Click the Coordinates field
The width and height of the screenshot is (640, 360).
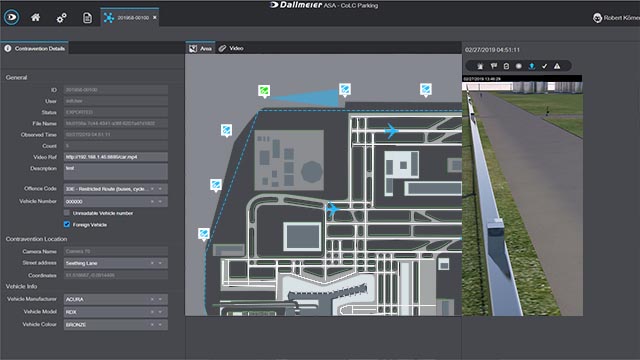point(116,276)
